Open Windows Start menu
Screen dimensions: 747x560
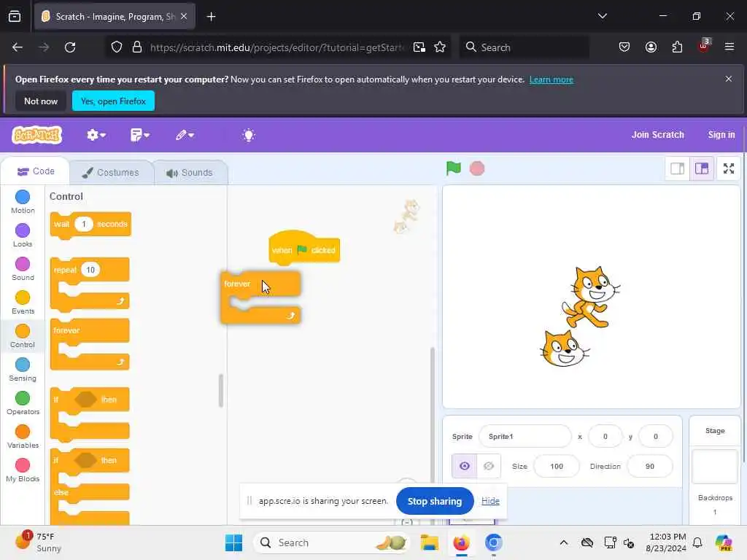click(x=233, y=542)
